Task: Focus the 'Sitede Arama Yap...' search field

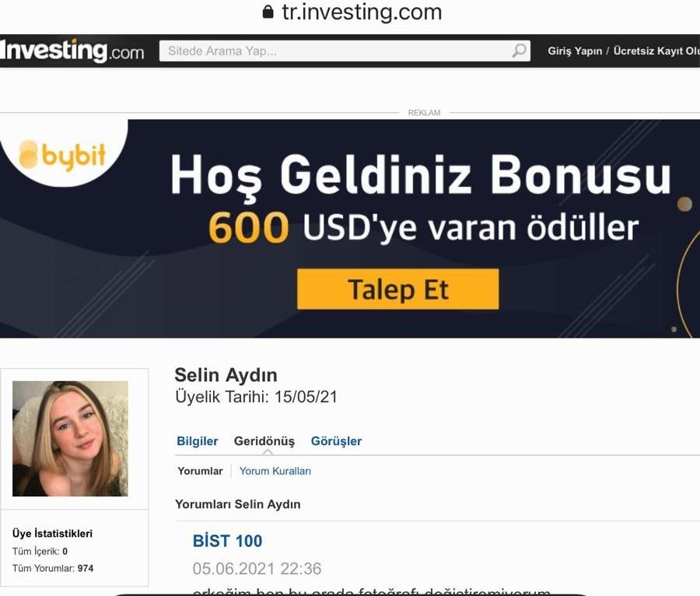Action: point(345,51)
